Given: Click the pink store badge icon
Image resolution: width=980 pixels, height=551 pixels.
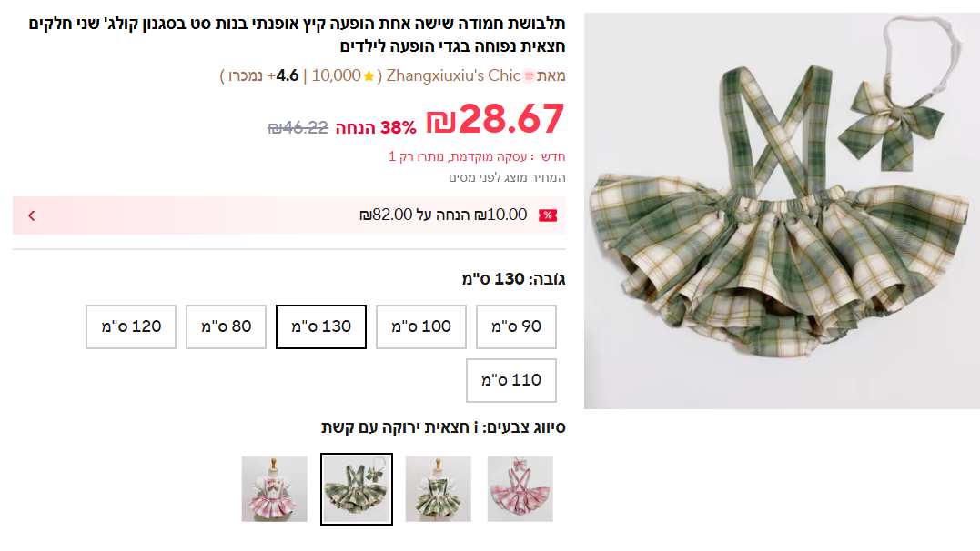Looking at the screenshot, I should 529,76.
